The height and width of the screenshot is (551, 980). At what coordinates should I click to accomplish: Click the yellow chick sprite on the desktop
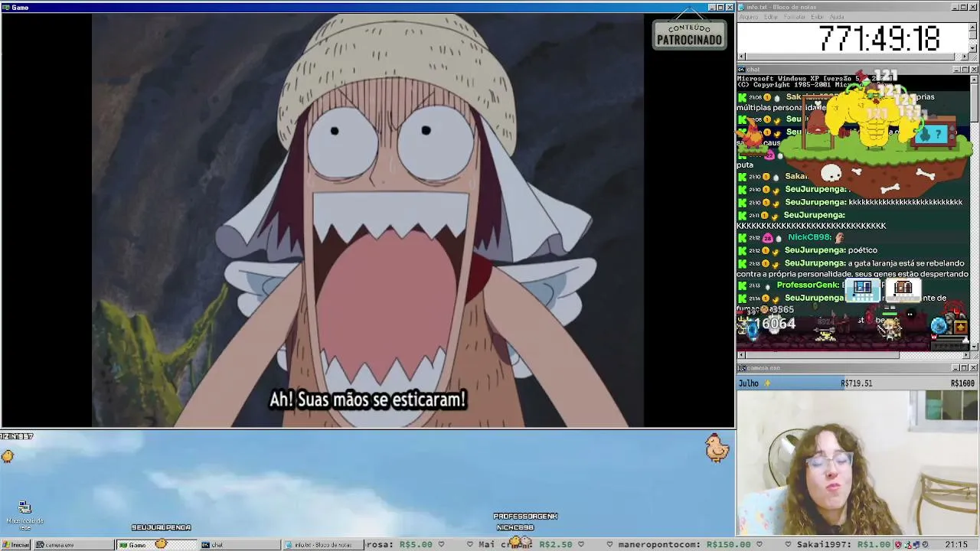coord(8,456)
